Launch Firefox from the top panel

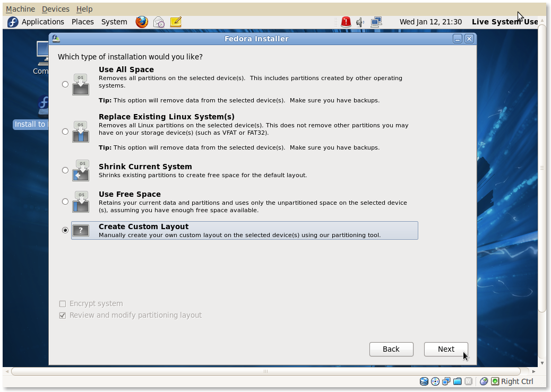pyautogui.click(x=142, y=22)
